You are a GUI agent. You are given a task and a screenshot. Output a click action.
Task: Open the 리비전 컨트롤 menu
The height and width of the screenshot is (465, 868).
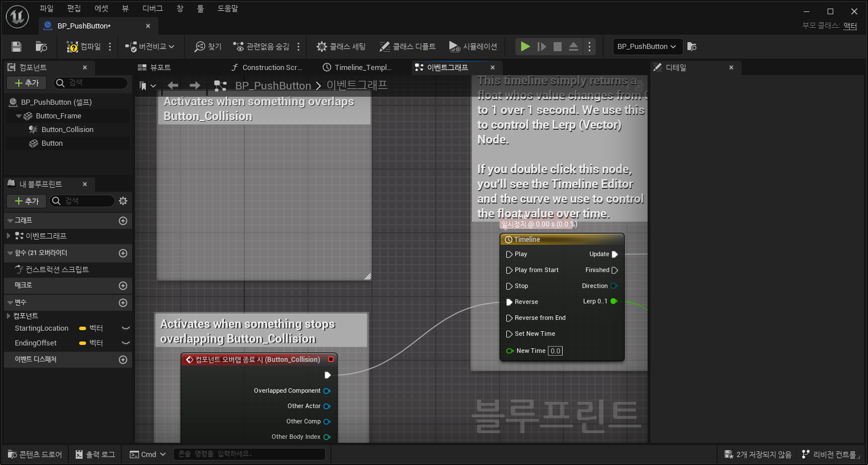[829, 454]
